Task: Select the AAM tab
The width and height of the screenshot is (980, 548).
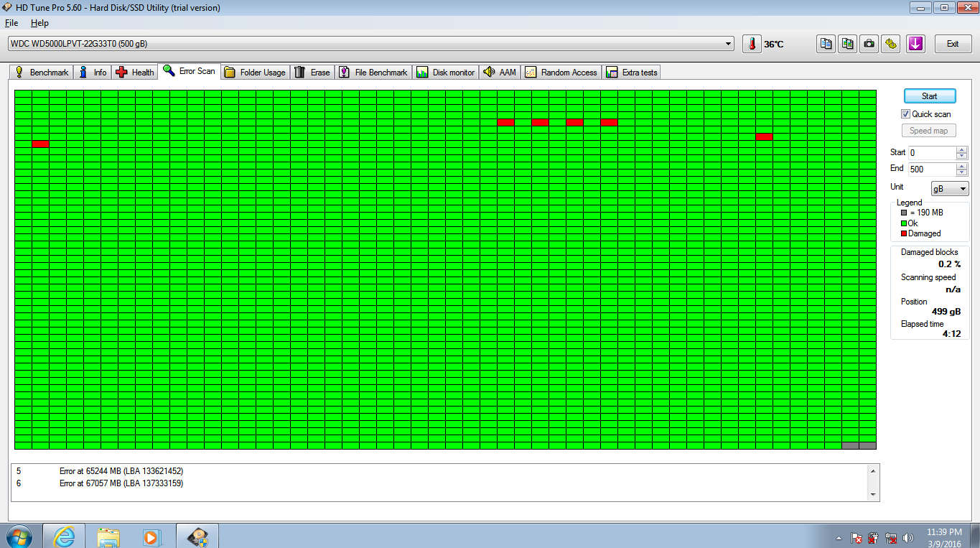Action: [x=500, y=72]
